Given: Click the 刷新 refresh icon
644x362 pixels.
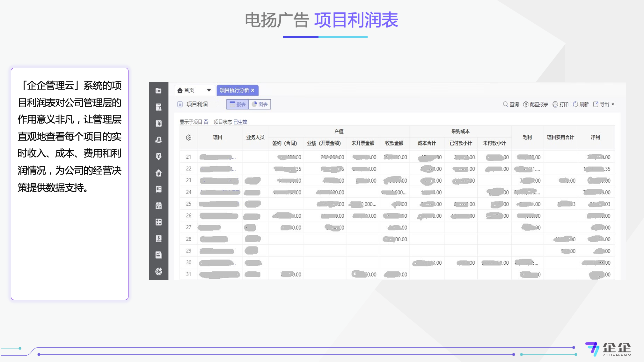Looking at the screenshot, I should (575, 104).
